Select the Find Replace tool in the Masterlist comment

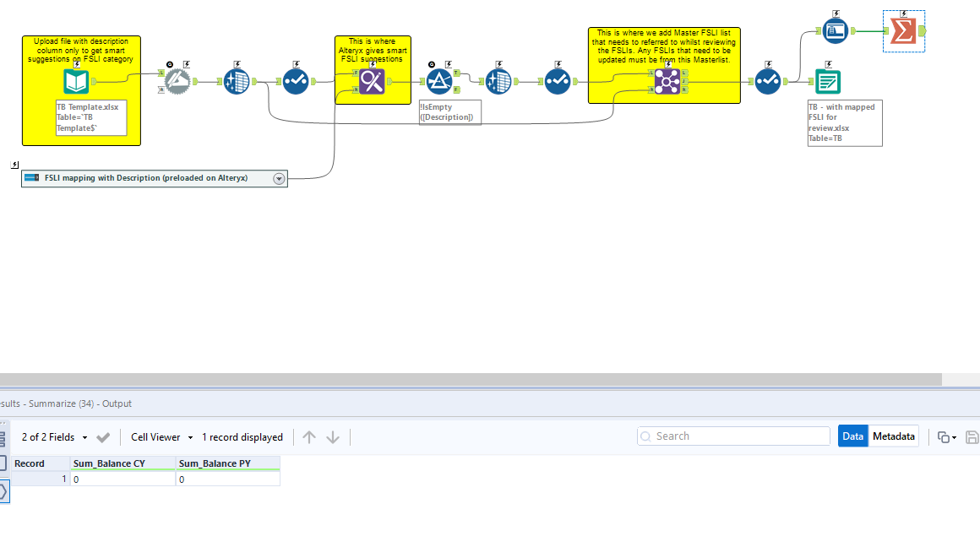click(x=668, y=79)
